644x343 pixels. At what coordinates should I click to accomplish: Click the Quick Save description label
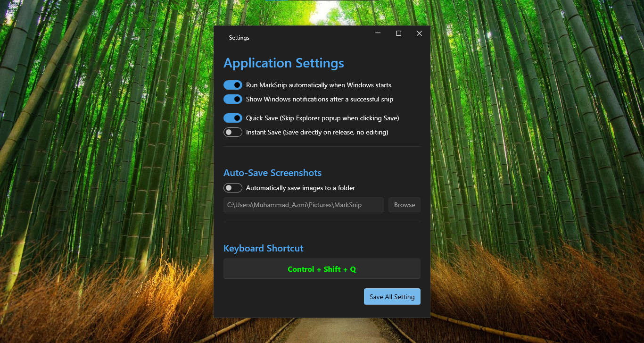click(322, 118)
